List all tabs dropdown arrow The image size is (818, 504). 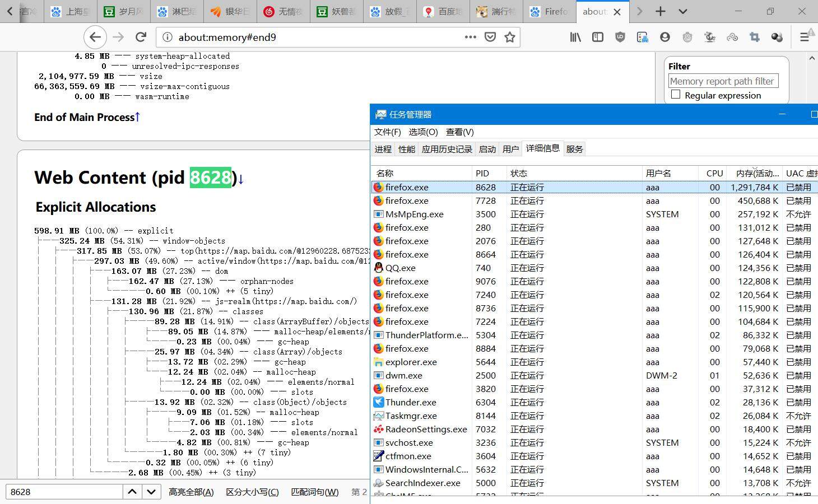coord(682,11)
